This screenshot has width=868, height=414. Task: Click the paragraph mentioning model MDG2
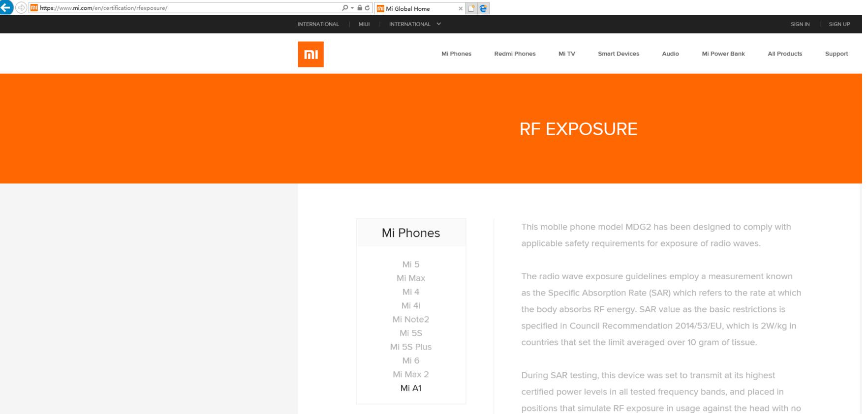656,235
